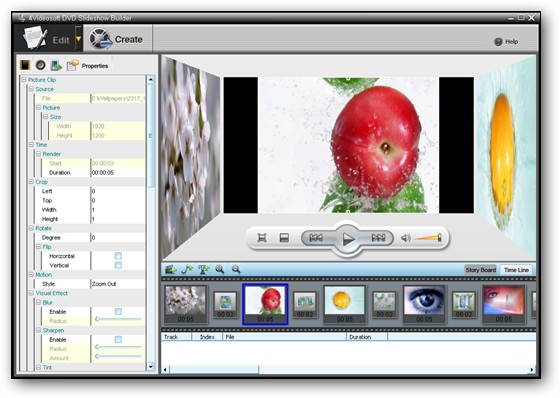Select transition between apple and orange
The height and width of the screenshot is (398, 560).
coord(305,305)
